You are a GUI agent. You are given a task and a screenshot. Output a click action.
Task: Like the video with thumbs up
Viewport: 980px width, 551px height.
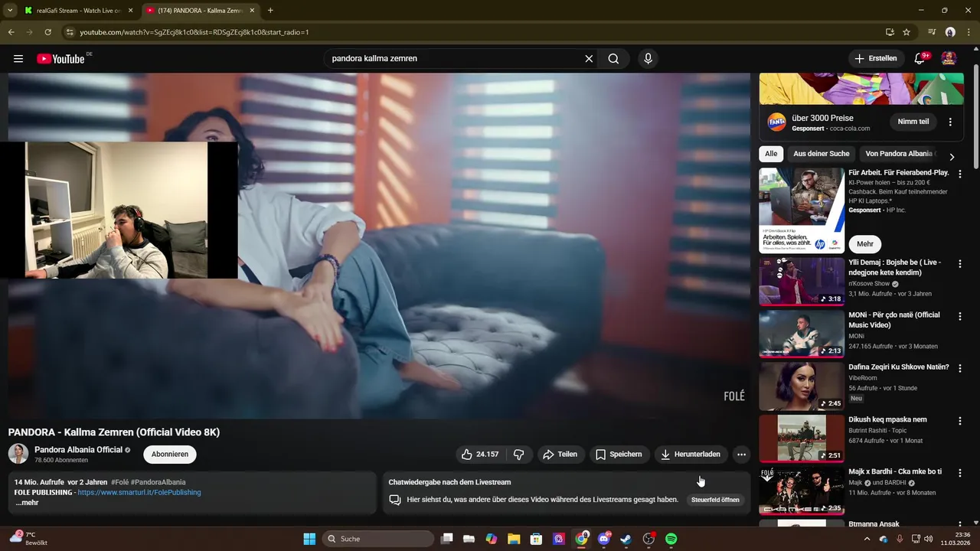[479, 454]
